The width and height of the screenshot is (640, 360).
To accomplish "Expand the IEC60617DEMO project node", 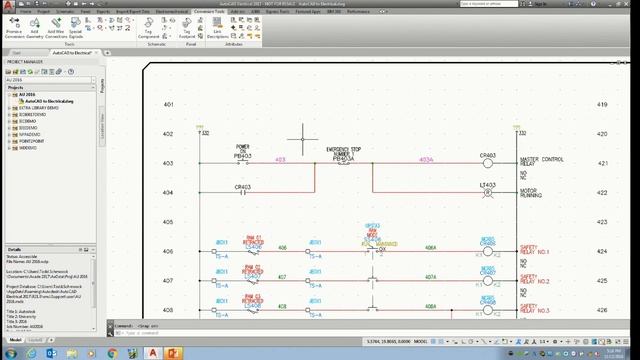I will click(9, 115).
